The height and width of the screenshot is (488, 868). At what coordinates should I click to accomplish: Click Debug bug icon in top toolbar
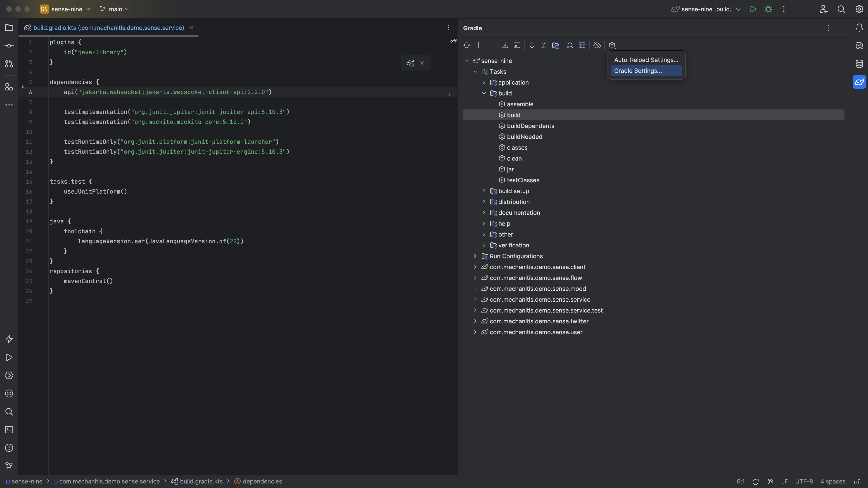click(x=768, y=9)
